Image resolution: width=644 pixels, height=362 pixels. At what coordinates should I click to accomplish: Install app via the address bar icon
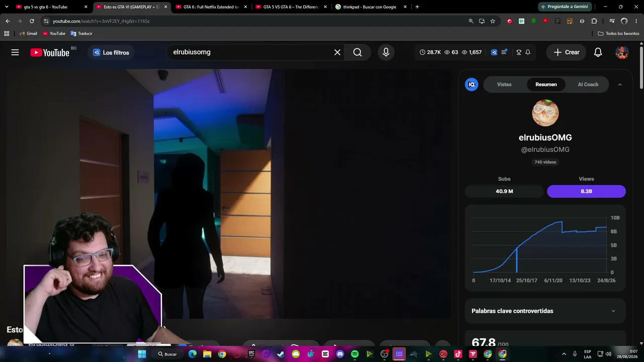(x=482, y=21)
